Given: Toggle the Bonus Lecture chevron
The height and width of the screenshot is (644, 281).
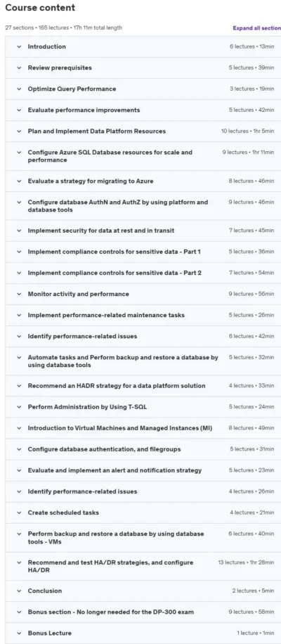Looking at the screenshot, I should [x=19, y=633].
